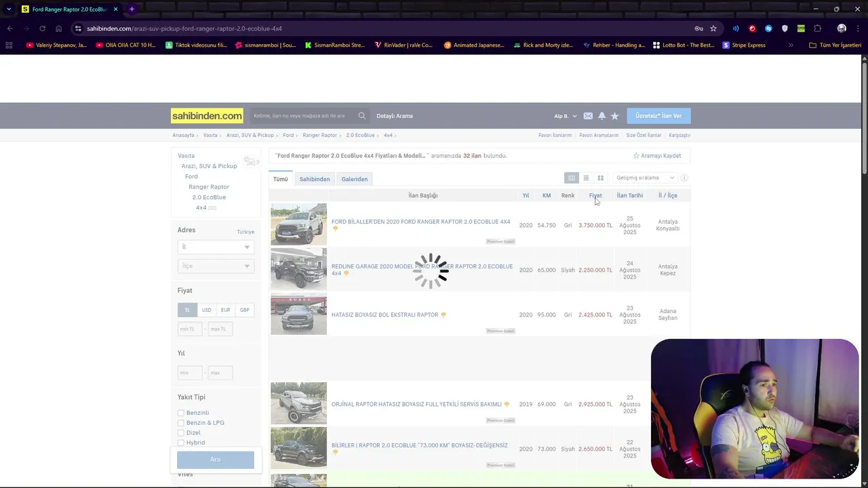Switch to the Sahibinden tab
The width and height of the screenshot is (868, 488).
[x=315, y=179]
